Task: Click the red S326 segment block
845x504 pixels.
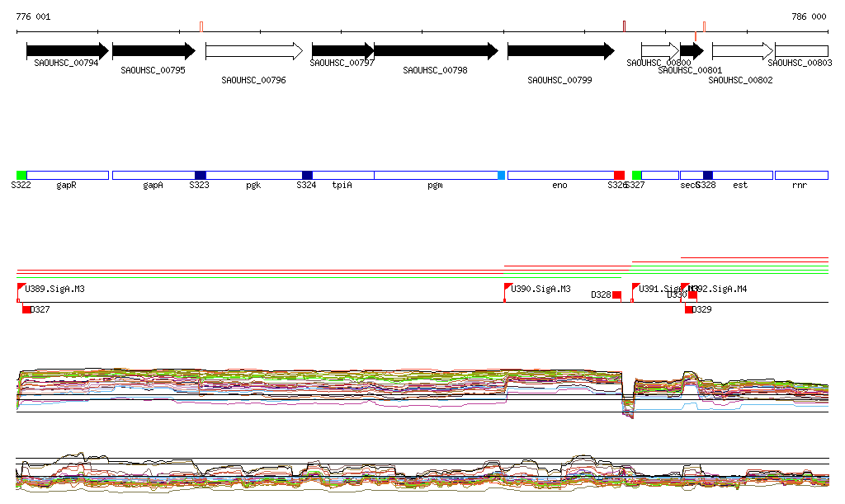Action: pos(620,176)
